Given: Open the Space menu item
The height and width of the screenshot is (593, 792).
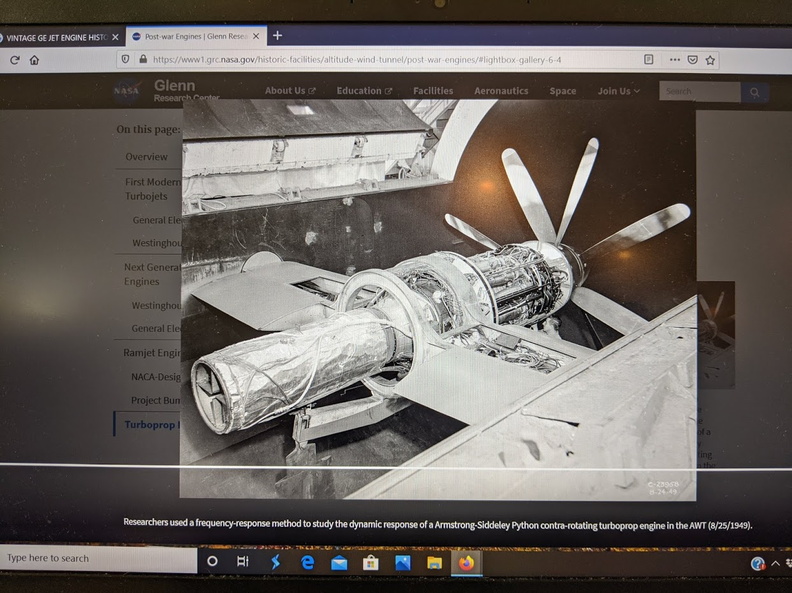Looking at the screenshot, I should 563,91.
